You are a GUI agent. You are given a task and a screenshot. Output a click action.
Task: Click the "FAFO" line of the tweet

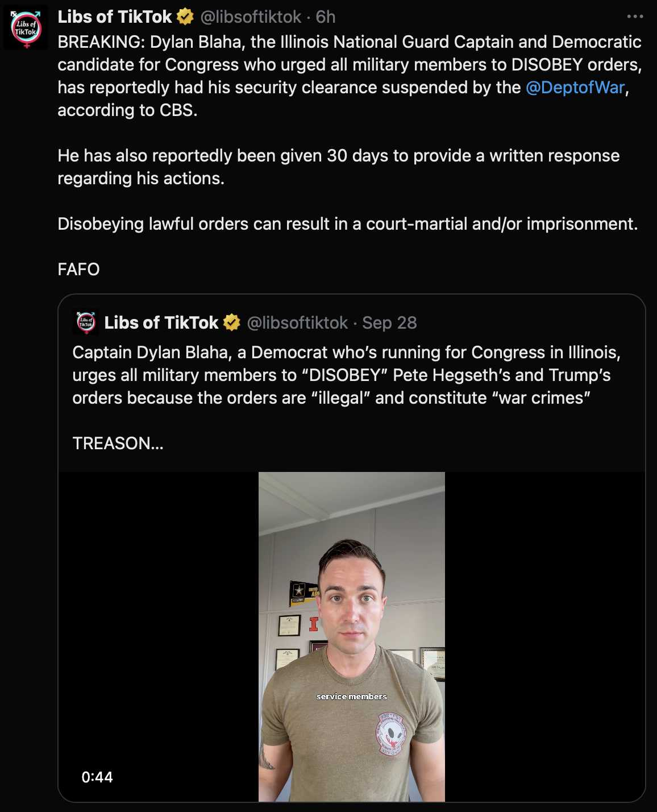click(79, 269)
